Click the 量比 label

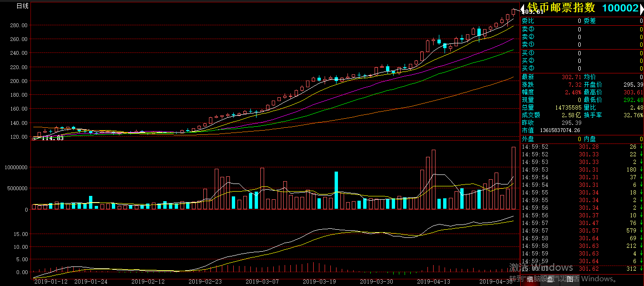click(x=590, y=107)
